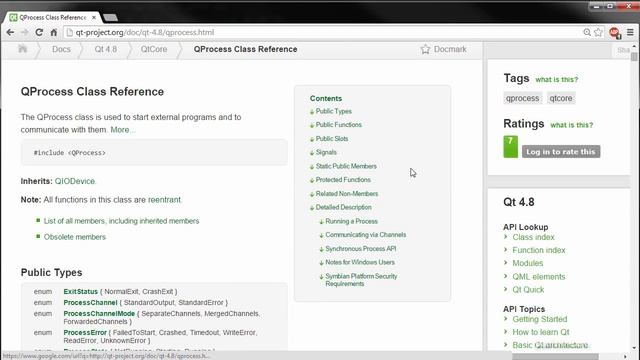The width and height of the screenshot is (640, 360).
Task: Click Ratings 'what is this?' link
Action: point(571,125)
